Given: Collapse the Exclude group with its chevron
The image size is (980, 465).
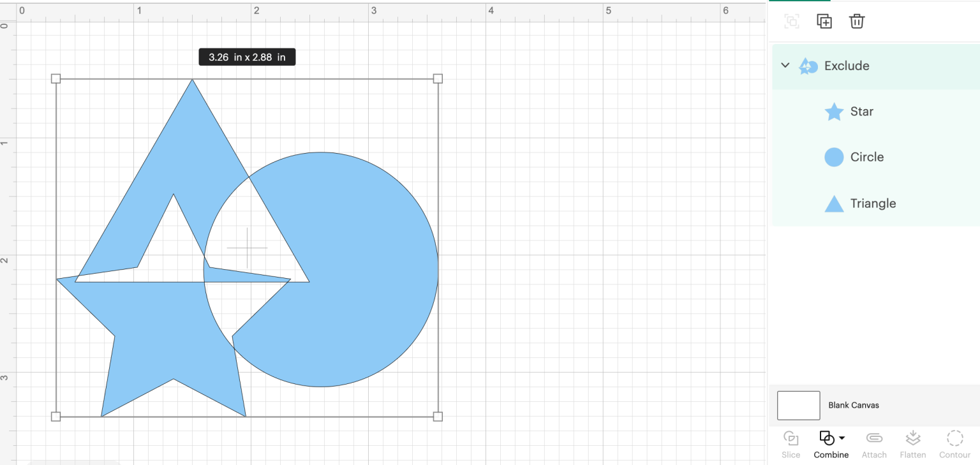Looking at the screenshot, I should coord(785,66).
